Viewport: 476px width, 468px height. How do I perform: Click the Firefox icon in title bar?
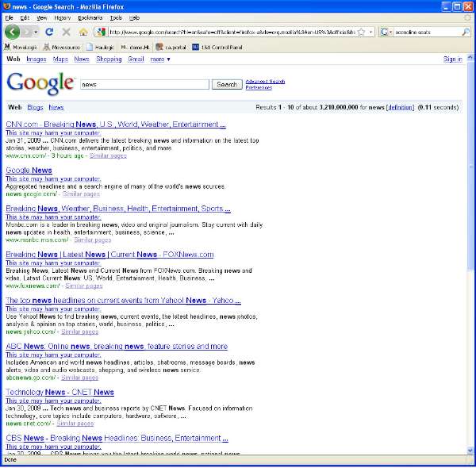click(x=6, y=6)
